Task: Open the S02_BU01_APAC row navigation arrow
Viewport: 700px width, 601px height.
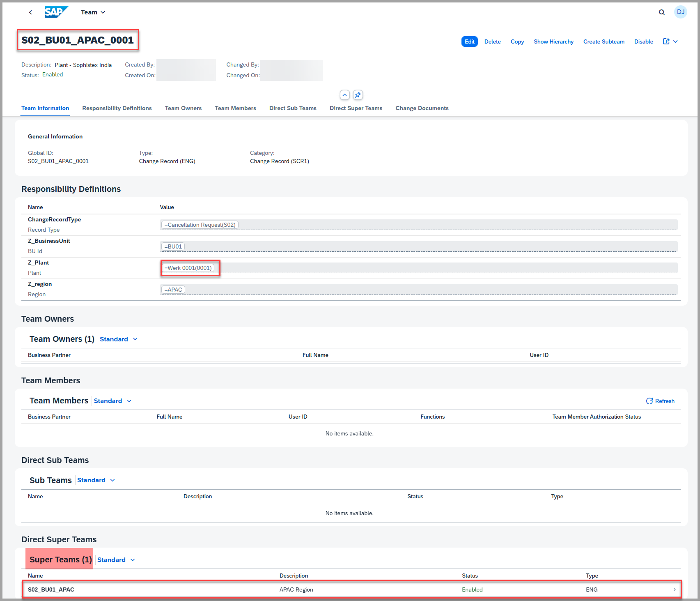Action: tap(674, 589)
